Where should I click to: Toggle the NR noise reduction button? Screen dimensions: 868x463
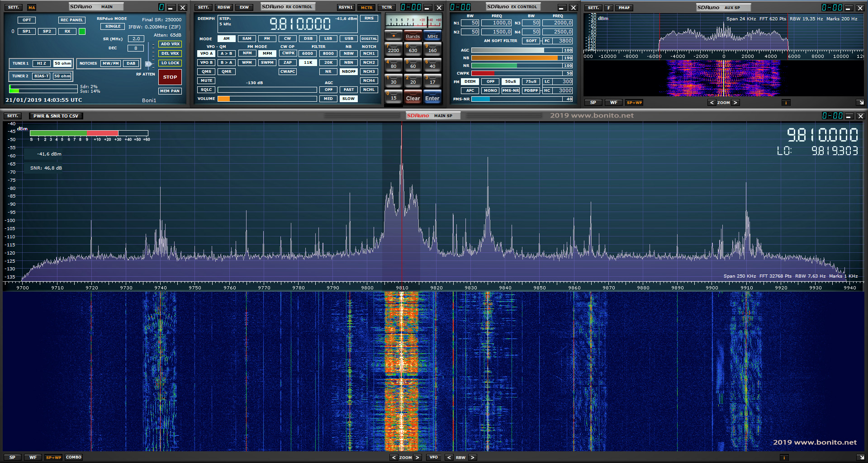click(x=328, y=71)
